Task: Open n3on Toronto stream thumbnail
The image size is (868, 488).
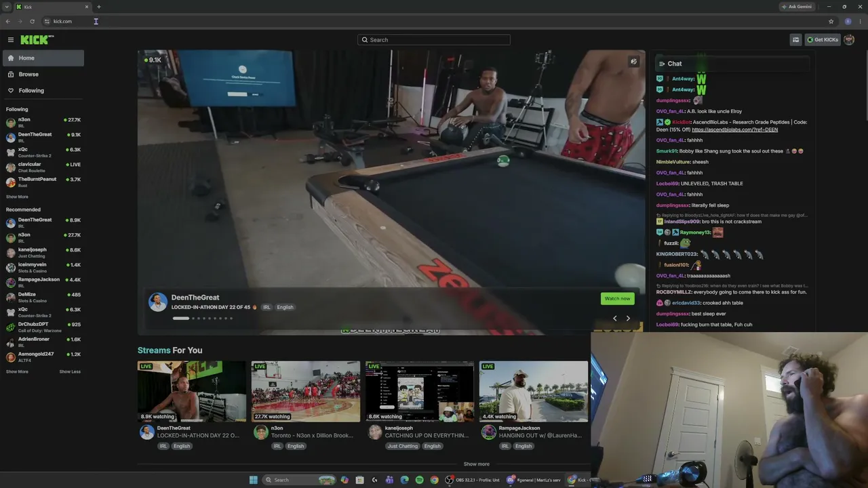Action: coord(306,392)
